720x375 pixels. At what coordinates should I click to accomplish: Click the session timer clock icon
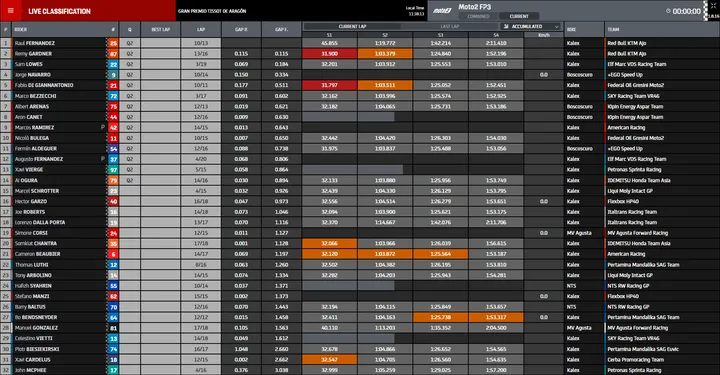(x=668, y=11)
